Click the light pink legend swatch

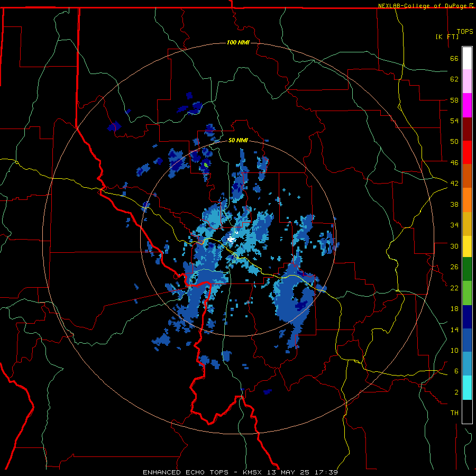(467, 81)
